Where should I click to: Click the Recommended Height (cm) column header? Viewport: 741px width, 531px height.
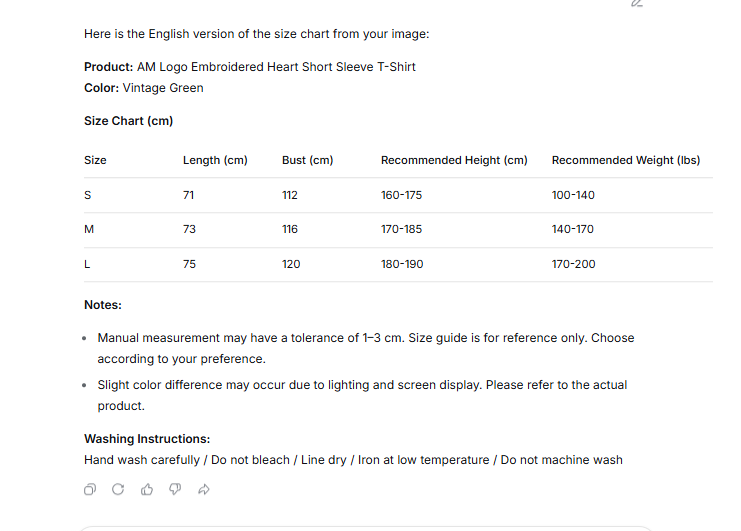pos(454,160)
